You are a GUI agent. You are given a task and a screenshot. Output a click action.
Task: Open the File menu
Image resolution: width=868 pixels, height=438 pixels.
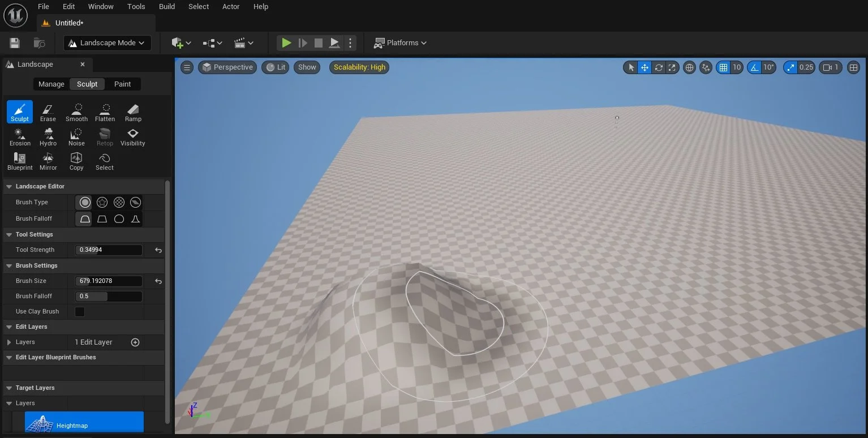point(44,7)
